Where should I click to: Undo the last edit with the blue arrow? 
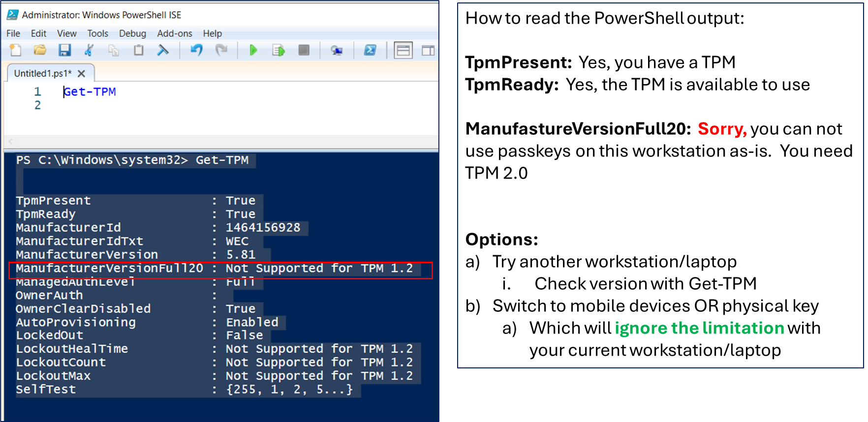(x=197, y=50)
